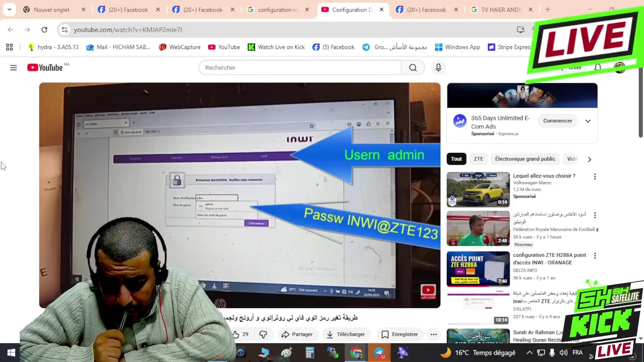The height and width of the screenshot is (362, 644).
Task: Expand the 365 Days ad chevron
Action: point(588,121)
